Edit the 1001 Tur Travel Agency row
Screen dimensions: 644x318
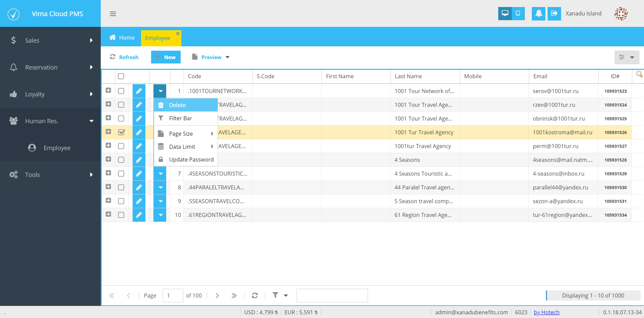139,132
